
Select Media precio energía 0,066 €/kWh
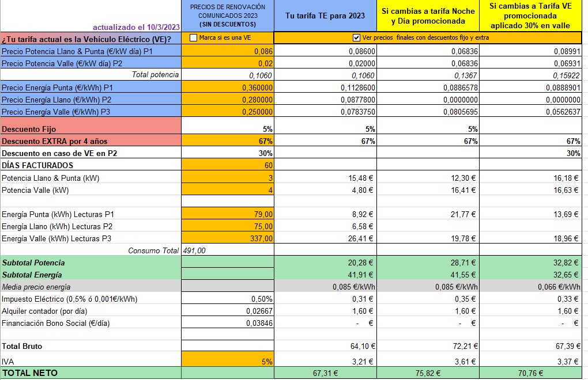559,287
